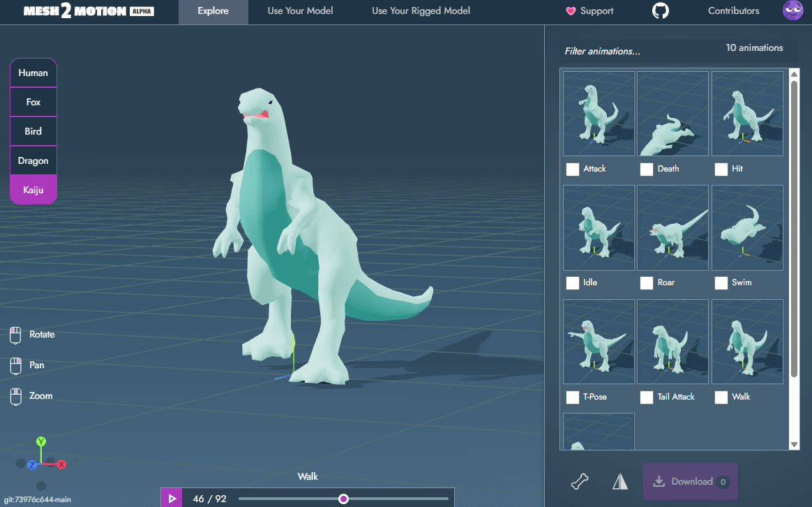Check the Tail Attack animation checkbox
Viewport: 812px width, 507px height.
coord(646,398)
